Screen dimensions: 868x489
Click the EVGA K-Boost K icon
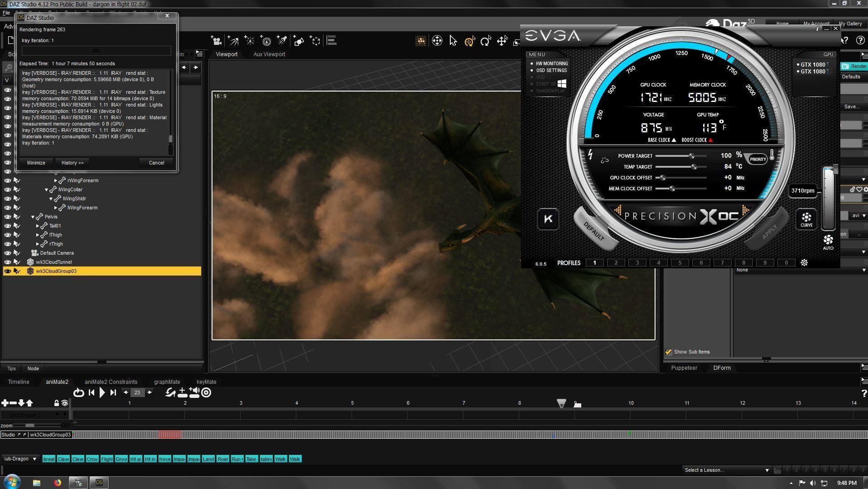point(548,219)
